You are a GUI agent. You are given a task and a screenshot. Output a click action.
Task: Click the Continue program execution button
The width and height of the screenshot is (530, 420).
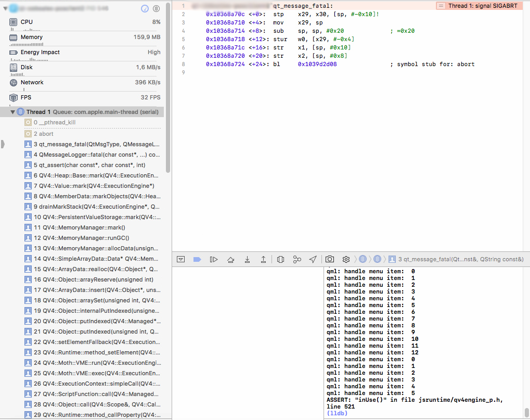tap(213, 259)
